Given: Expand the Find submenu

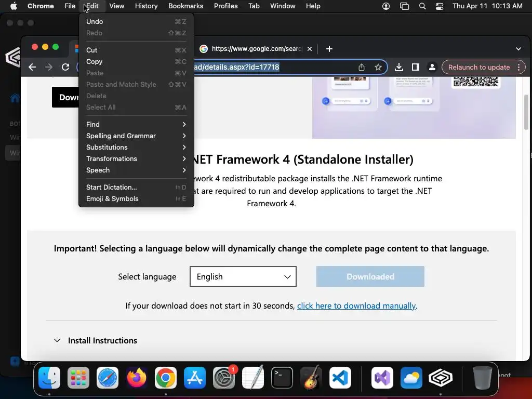Looking at the screenshot, I should click(136, 125).
